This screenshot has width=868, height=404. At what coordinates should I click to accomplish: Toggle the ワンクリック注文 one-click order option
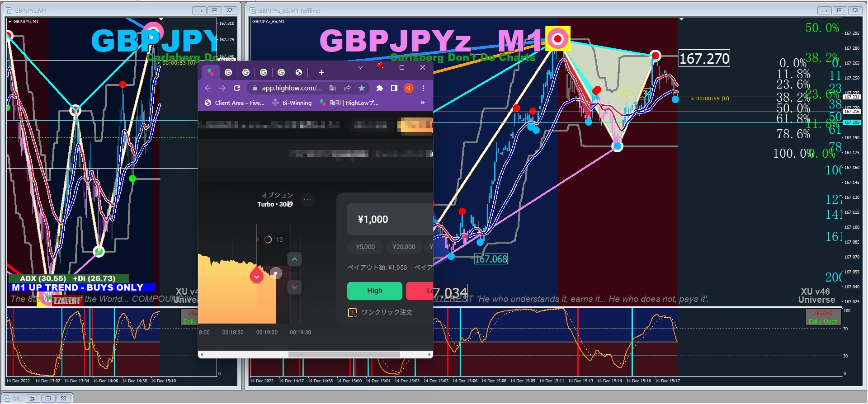coord(380,312)
